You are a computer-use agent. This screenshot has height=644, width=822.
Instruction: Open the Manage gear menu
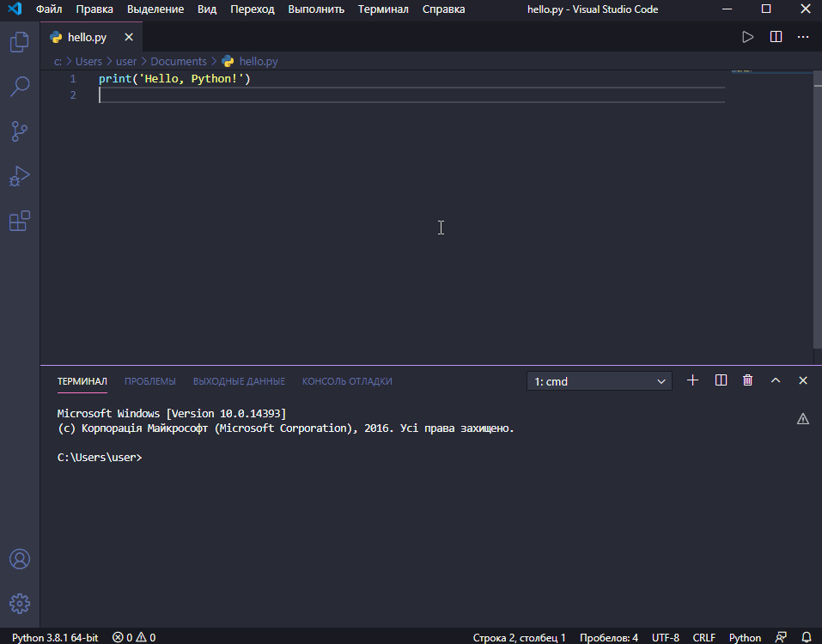(x=19, y=603)
